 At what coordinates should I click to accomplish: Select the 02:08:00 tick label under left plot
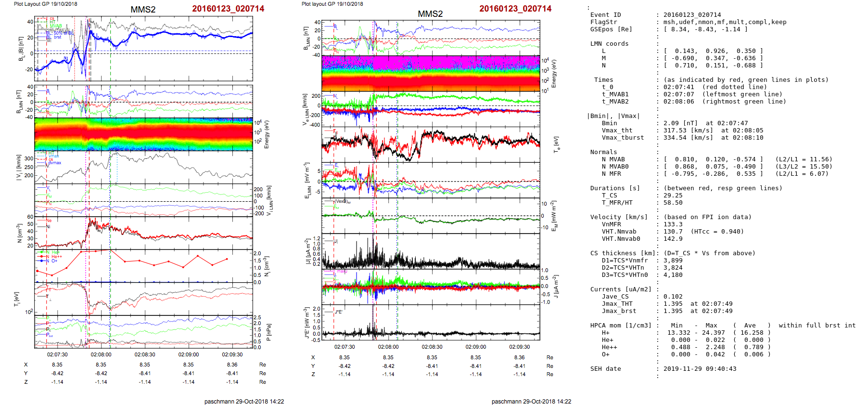coord(101,354)
